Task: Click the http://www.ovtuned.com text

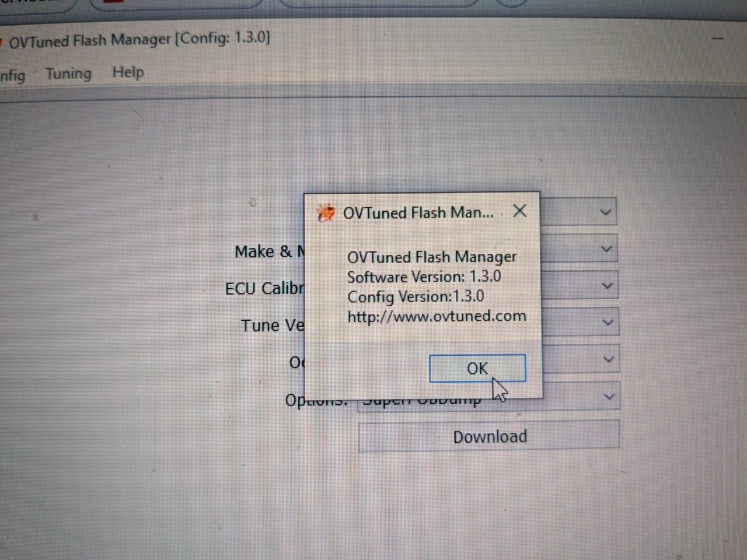Action: click(437, 316)
